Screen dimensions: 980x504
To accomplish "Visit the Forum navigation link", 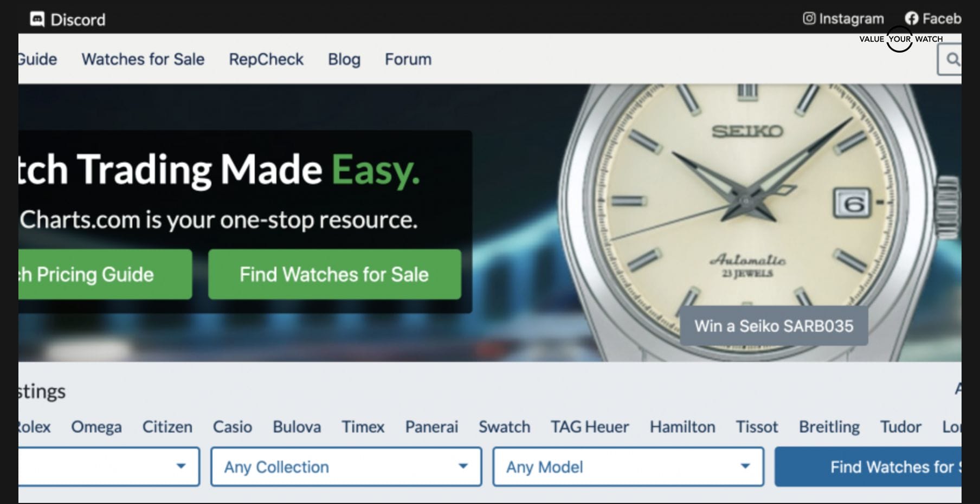I will 408,59.
